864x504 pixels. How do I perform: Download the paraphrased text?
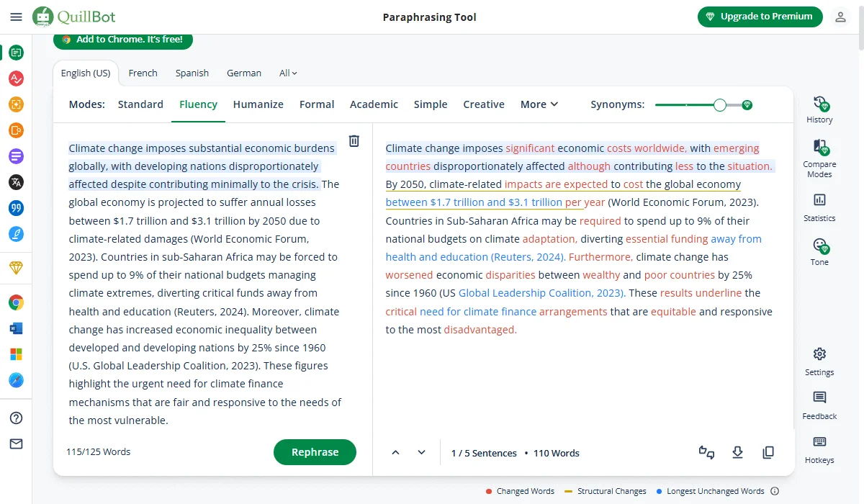737,452
